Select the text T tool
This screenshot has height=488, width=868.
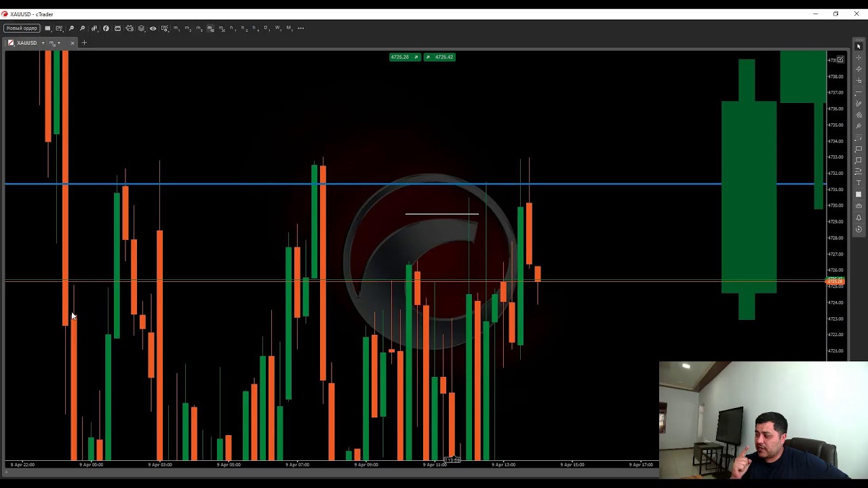859,183
